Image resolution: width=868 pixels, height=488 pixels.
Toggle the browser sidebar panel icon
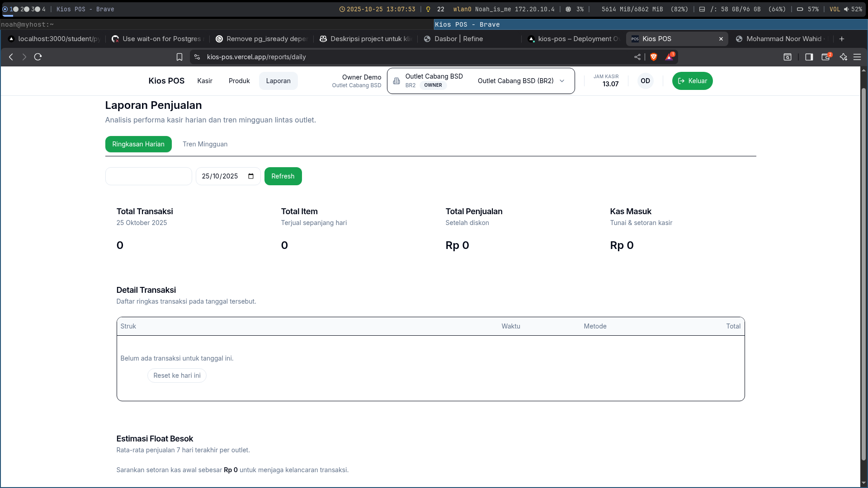[809, 57]
